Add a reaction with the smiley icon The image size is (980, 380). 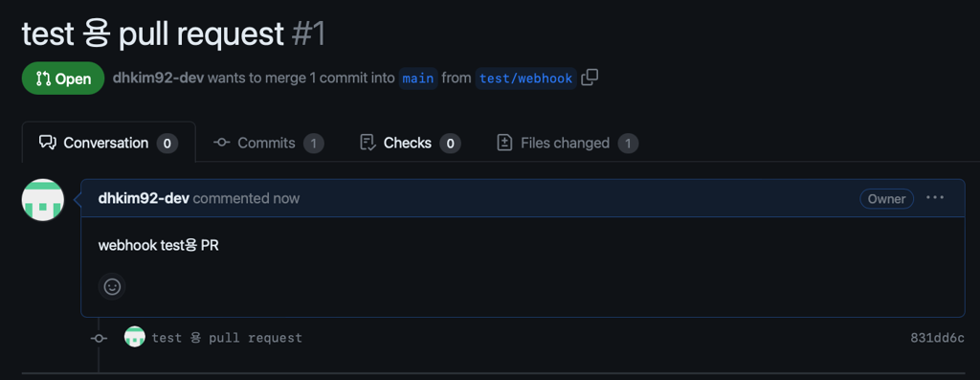click(112, 287)
